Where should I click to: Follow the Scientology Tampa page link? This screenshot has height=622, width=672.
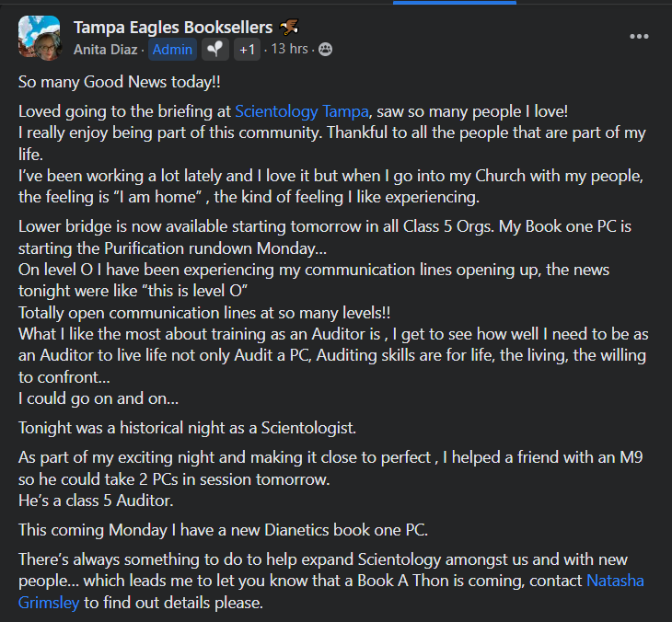(x=302, y=111)
